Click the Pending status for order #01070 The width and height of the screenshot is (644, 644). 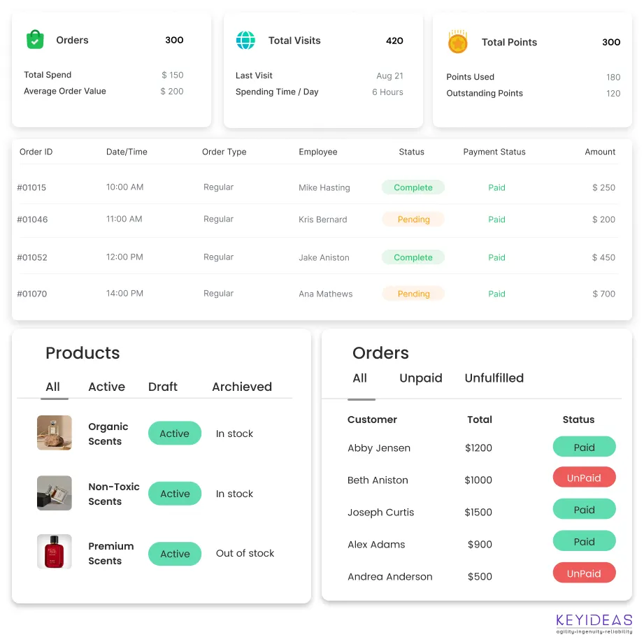pos(413,294)
